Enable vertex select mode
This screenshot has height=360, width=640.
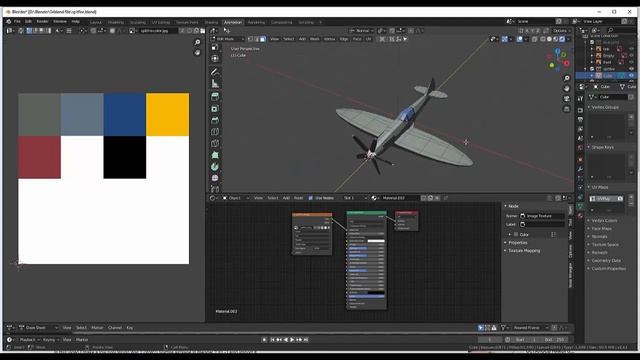pyautogui.click(x=251, y=39)
